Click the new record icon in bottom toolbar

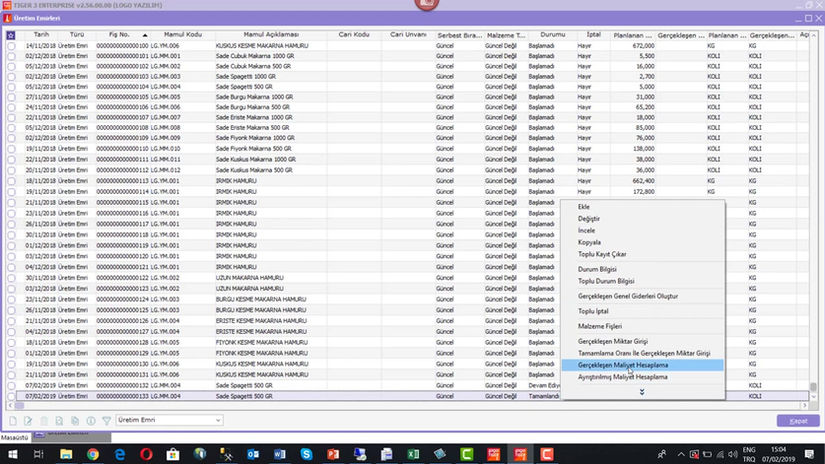coord(13,421)
